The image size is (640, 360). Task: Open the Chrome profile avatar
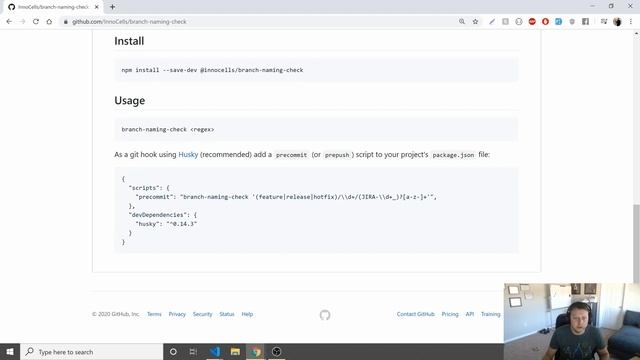click(617, 22)
